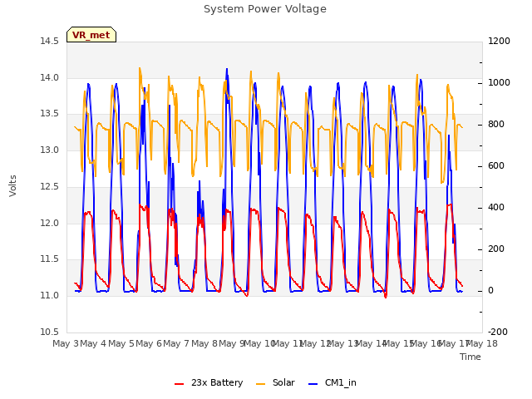Click the May 4 date tick label
This screenshot has height=399, width=532.
click(93, 343)
